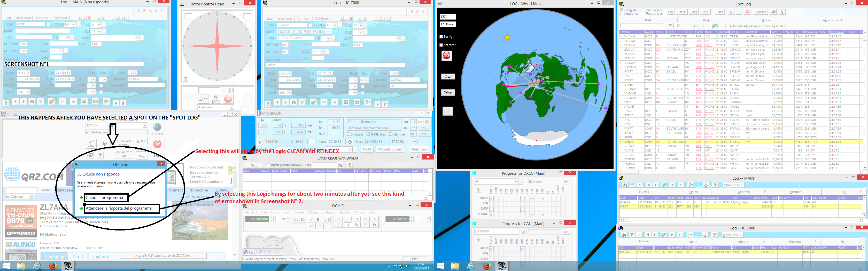Toggle Set rotor checkbox in World Map
Screen dimensions: 868x271
pos(441,45)
